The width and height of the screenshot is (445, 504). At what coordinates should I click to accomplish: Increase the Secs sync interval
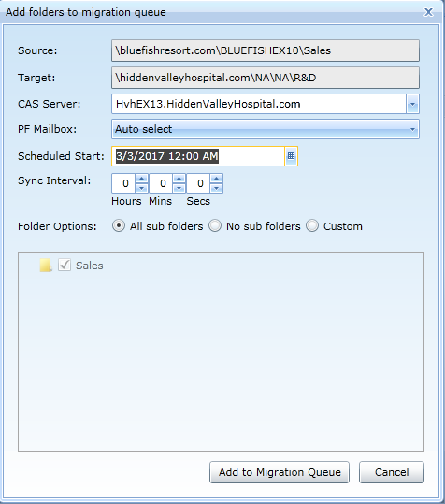217,179
